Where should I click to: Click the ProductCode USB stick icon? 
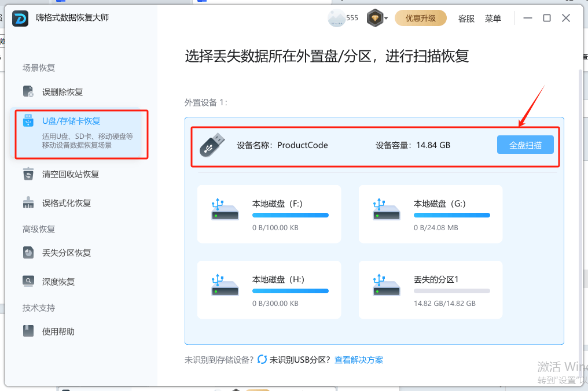pyautogui.click(x=212, y=145)
